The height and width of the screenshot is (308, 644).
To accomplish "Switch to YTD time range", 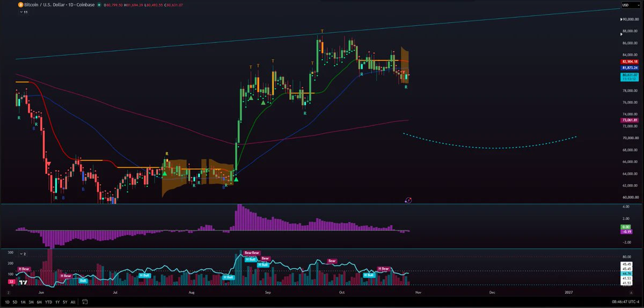I will pos(49,302).
